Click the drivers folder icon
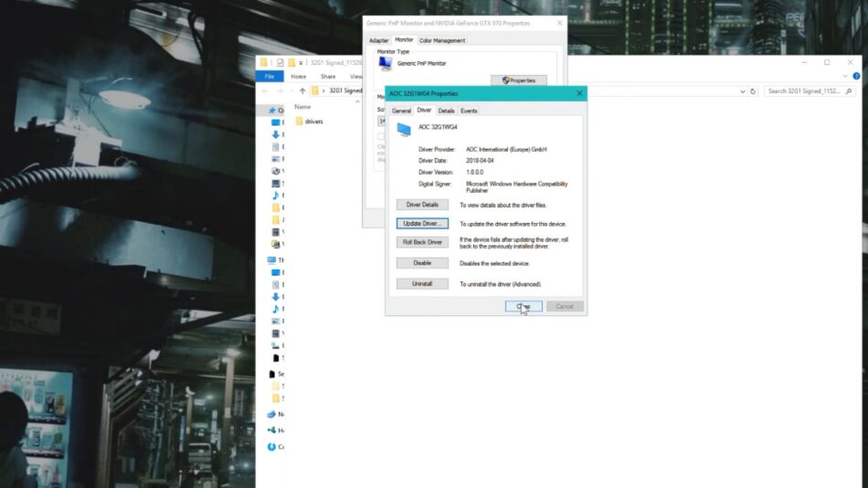 (x=299, y=122)
